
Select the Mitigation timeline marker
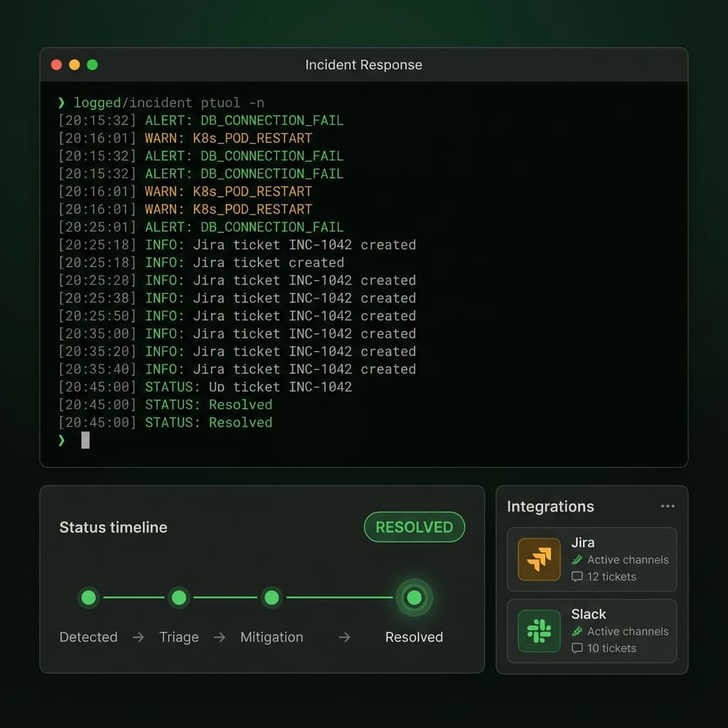click(x=271, y=597)
